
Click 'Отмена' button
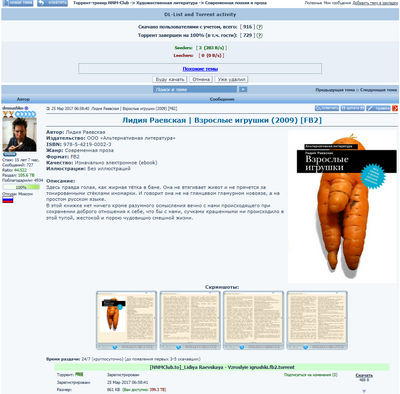tap(201, 79)
